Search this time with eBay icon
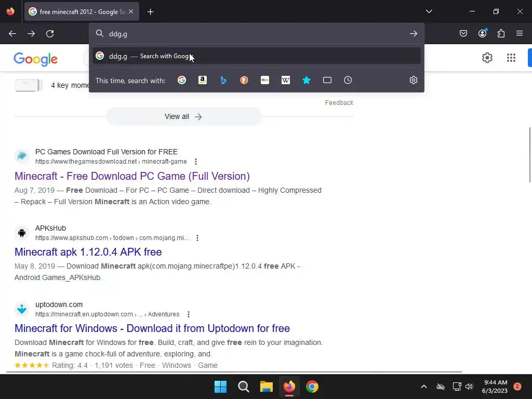This screenshot has width=532, height=399. (x=265, y=80)
